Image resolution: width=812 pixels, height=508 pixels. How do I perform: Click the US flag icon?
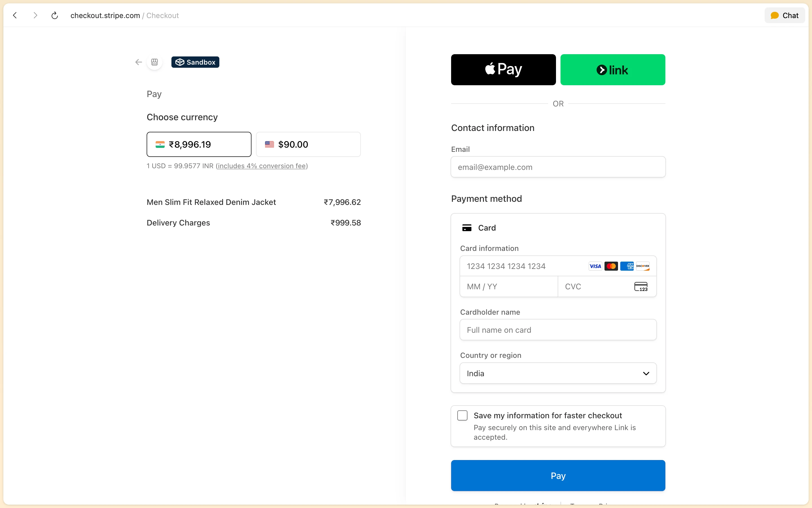click(x=270, y=144)
